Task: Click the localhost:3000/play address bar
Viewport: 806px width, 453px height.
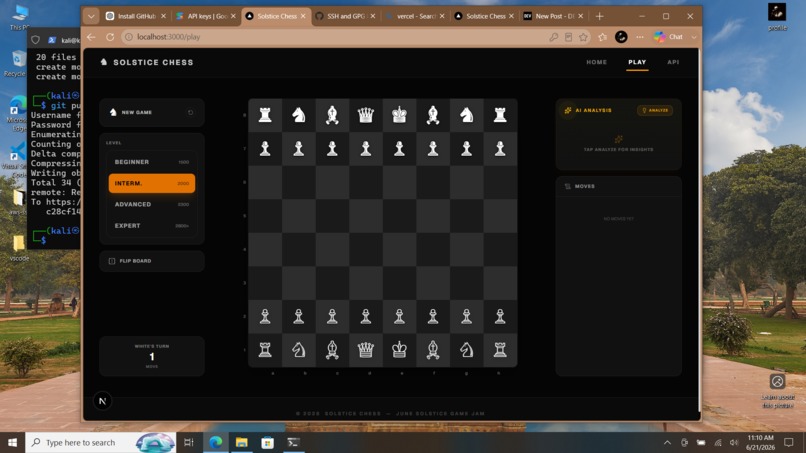Action: coord(334,37)
